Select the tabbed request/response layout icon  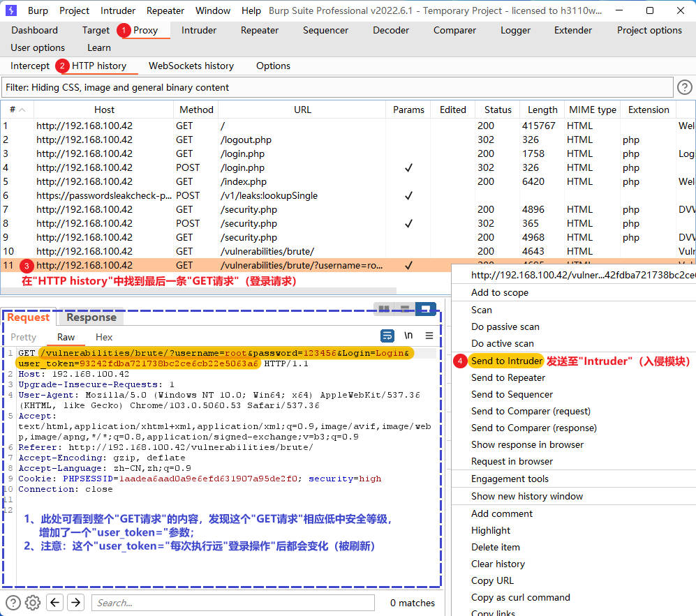(425, 309)
